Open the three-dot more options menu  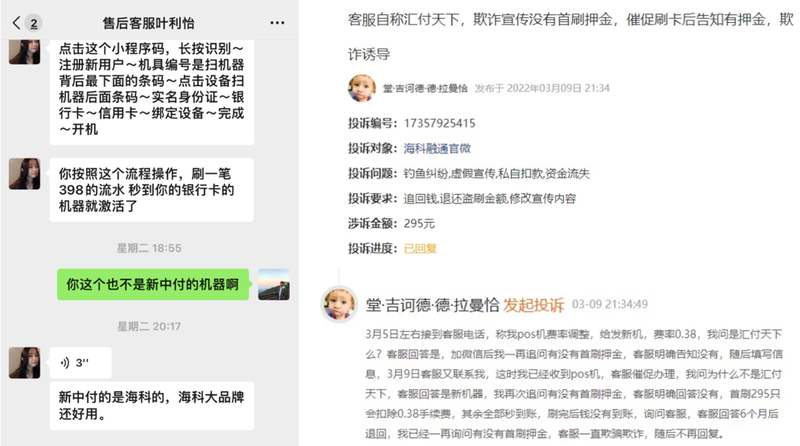[x=277, y=22]
